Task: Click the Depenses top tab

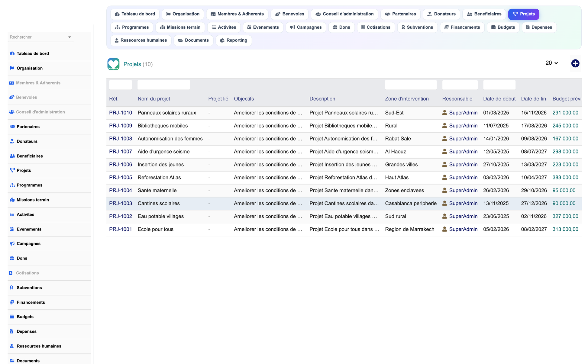Action: [539, 27]
